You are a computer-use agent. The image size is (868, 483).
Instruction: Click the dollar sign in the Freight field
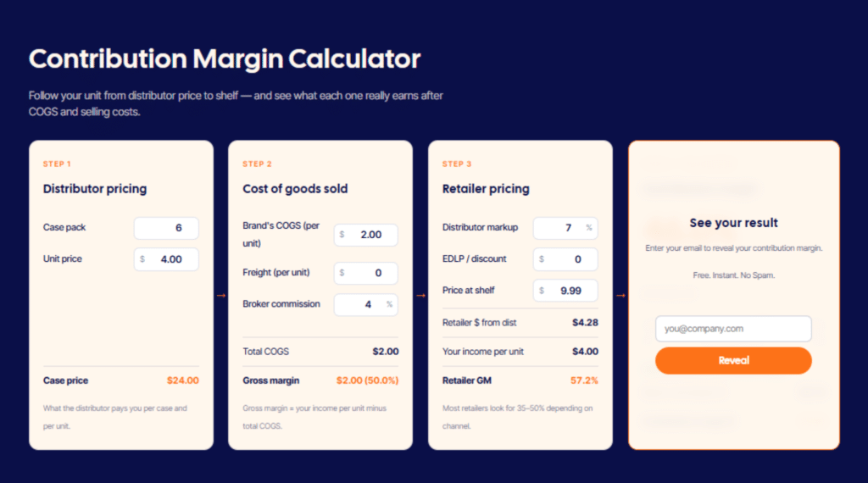tap(342, 273)
